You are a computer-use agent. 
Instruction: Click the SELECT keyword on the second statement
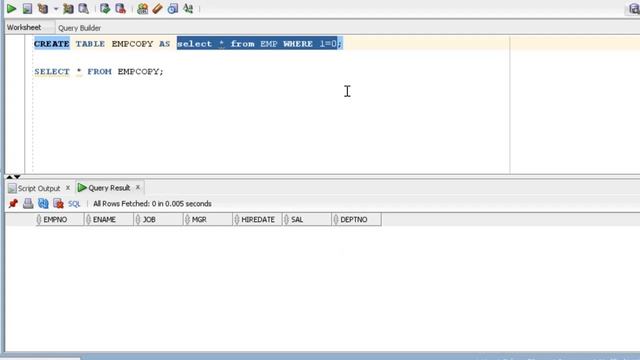tap(52, 71)
